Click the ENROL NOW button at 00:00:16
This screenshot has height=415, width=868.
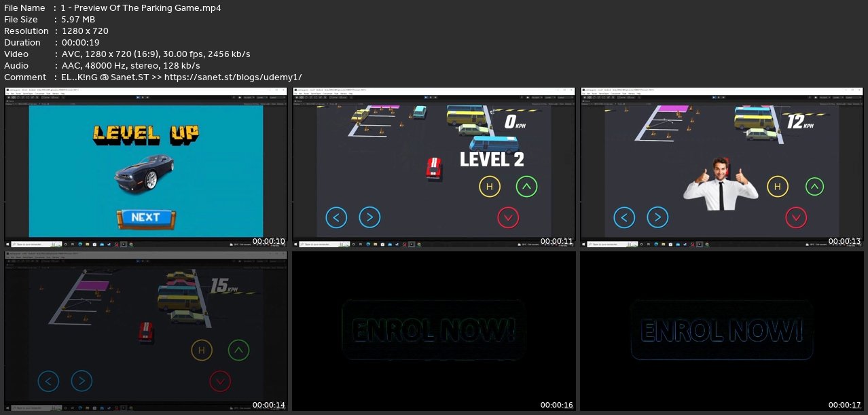click(434, 331)
